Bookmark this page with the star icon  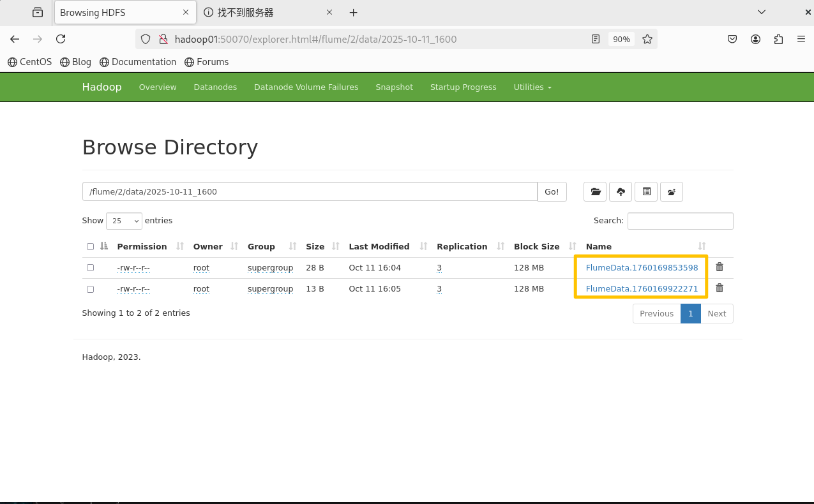(647, 39)
